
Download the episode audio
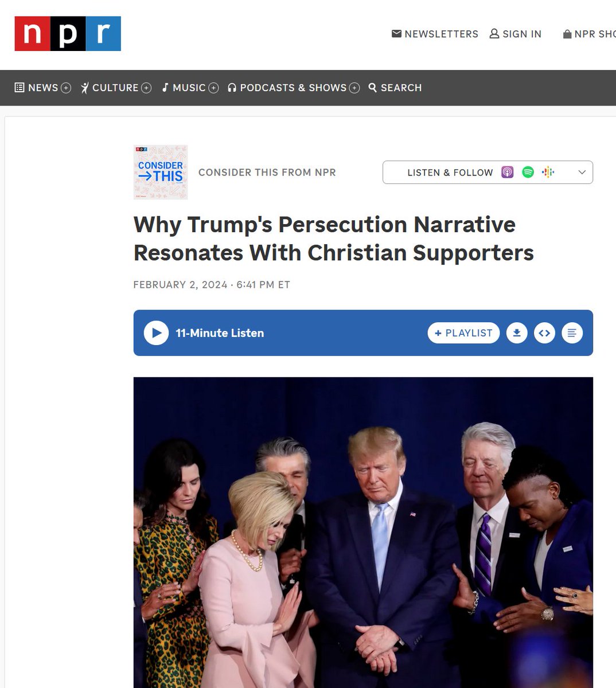pos(517,333)
